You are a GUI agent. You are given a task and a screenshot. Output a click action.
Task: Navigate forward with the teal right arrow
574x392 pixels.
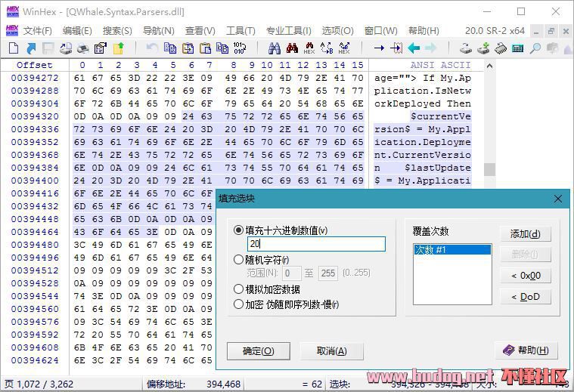coord(430,48)
